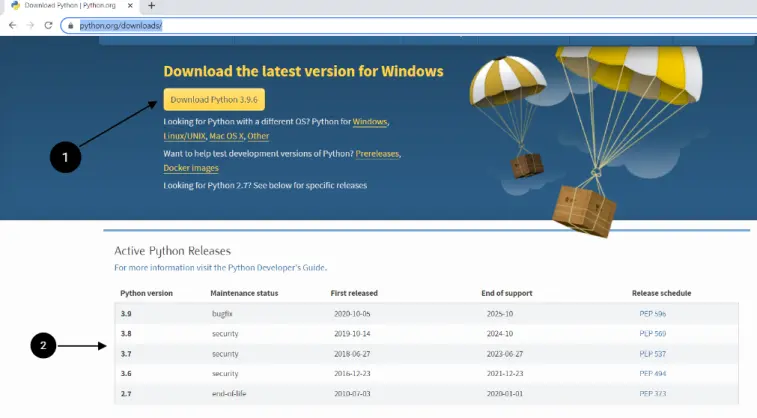
Task: Close the Download Python tab
Action: (130, 6)
